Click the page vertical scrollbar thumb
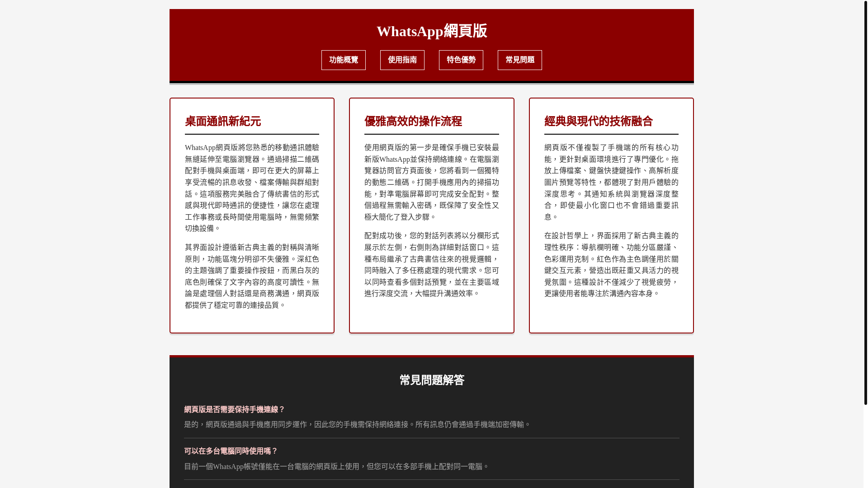 tap(865, 202)
